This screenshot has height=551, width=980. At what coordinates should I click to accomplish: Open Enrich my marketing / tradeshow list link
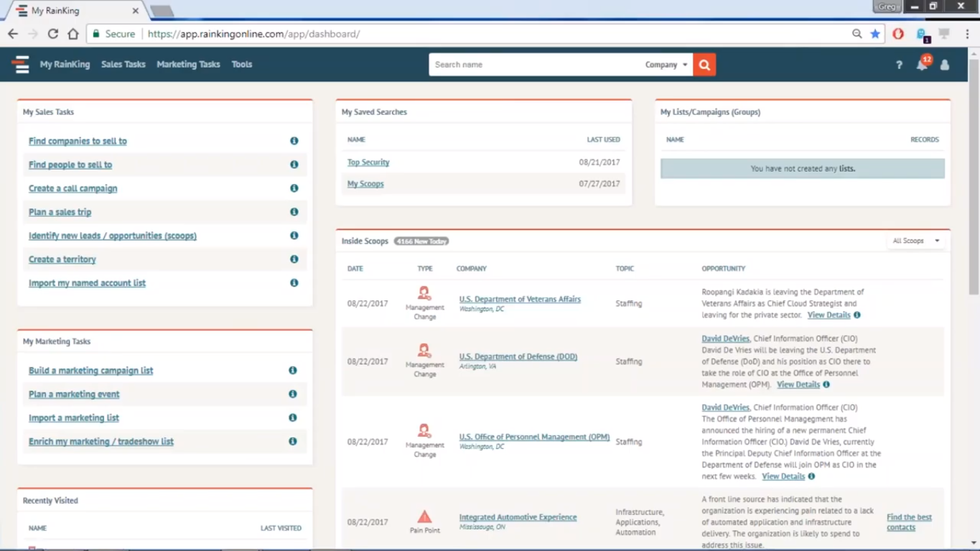pyautogui.click(x=101, y=442)
